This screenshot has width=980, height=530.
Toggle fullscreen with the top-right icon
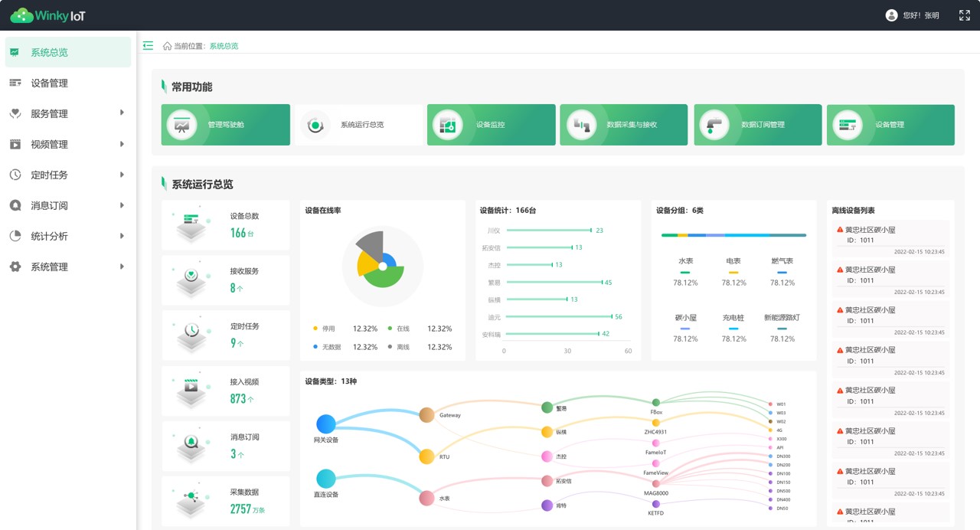pyautogui.click(x=965, y=15)
